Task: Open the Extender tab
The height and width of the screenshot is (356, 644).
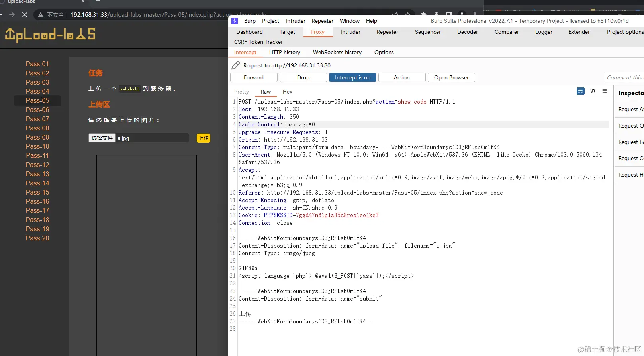Action: 579,32
